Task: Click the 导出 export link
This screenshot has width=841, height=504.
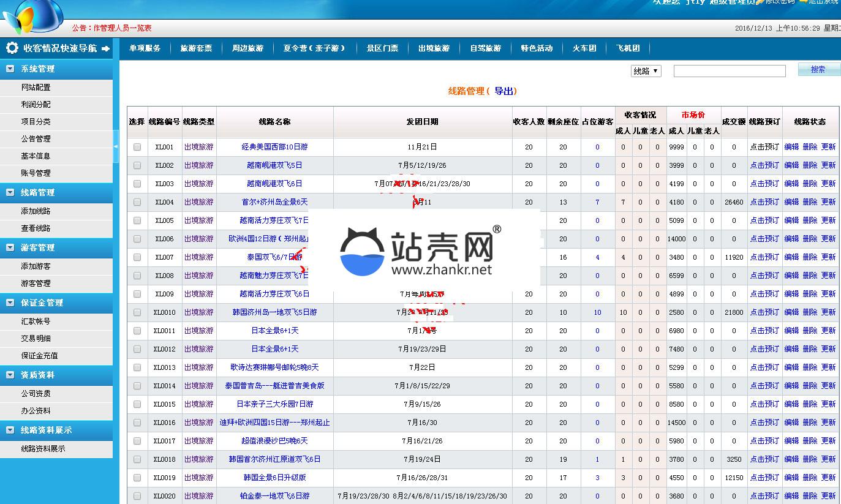Action: [x=505, y=91]
